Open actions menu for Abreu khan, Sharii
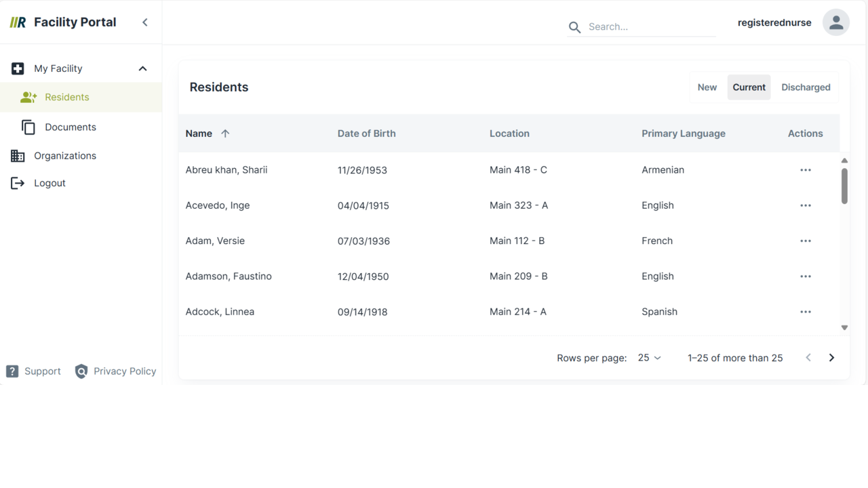Screen dimensions: 868x488 click(806, 170)
